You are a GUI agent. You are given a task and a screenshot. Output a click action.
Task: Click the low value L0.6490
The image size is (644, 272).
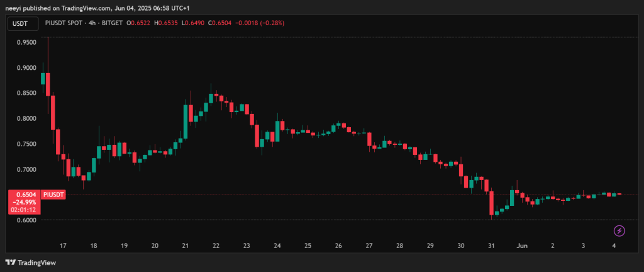(x=193, y=23)
